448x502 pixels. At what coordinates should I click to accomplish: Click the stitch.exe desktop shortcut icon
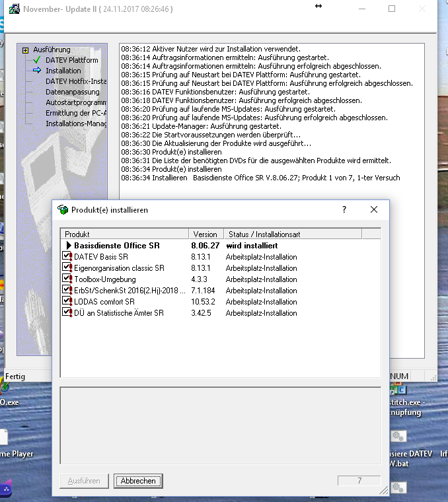point(398,390)
